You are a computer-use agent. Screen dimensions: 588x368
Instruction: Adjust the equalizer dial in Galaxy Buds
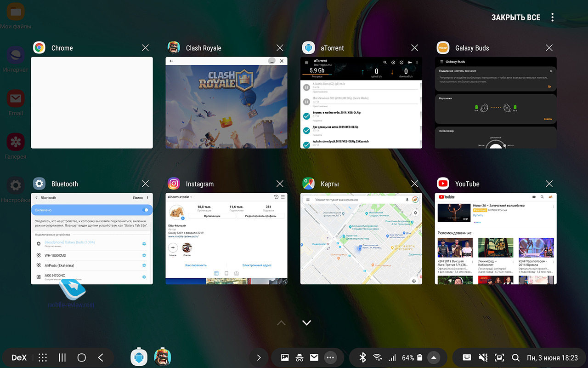[495, 144]
